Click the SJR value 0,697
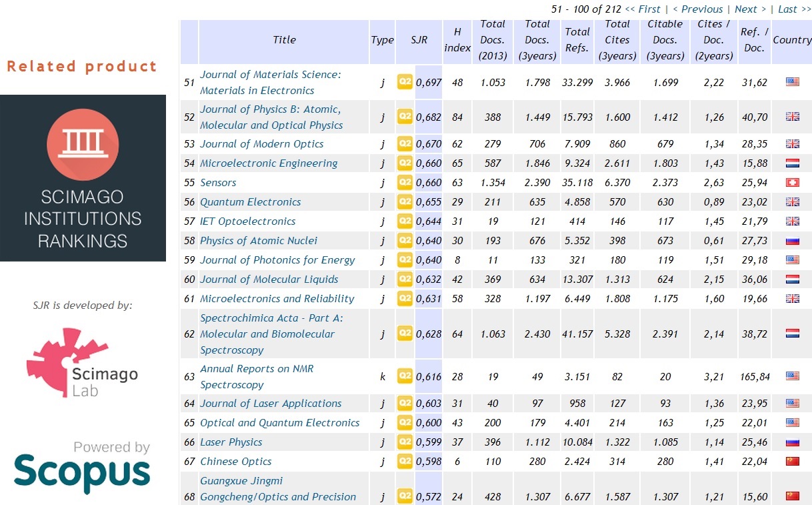812x505 pixels. pos(429,82)
